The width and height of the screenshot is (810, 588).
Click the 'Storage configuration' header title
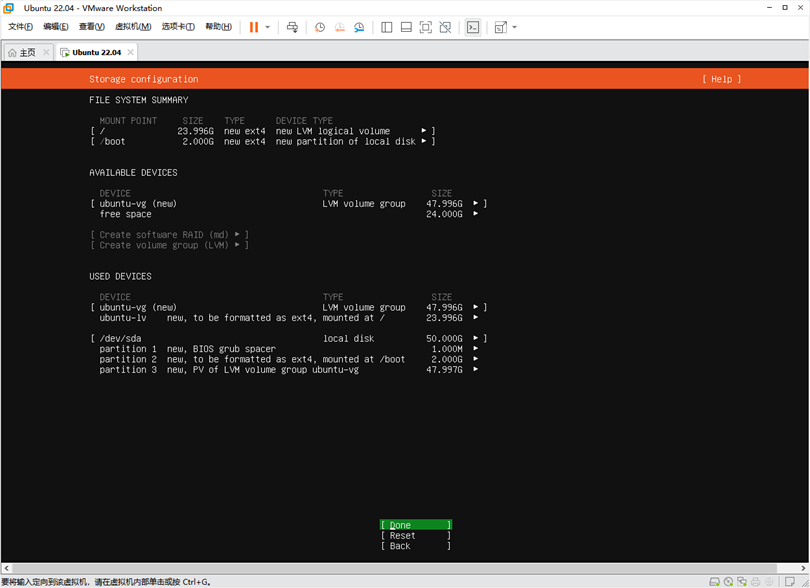pos(144,79)
